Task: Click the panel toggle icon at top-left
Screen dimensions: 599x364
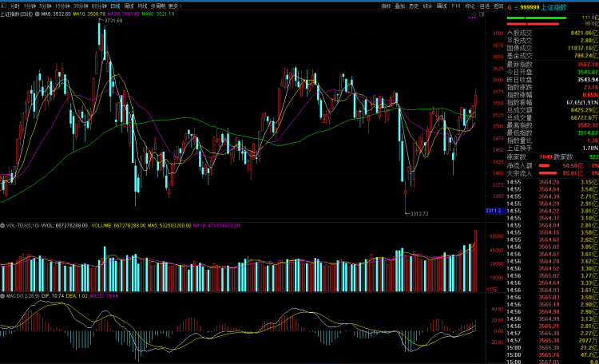Action: 3,6
